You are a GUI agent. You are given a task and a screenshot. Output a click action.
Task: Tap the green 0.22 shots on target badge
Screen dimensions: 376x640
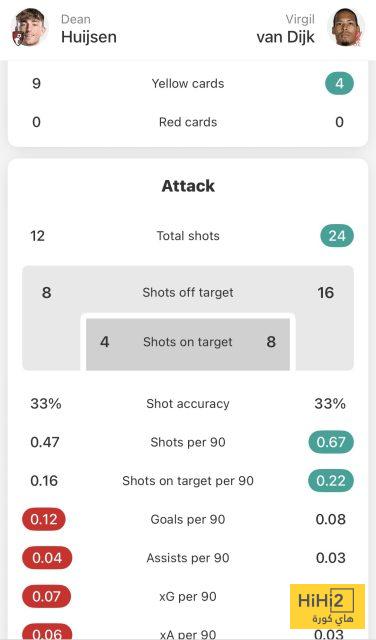pyautogui.click(x=331, y=480)
